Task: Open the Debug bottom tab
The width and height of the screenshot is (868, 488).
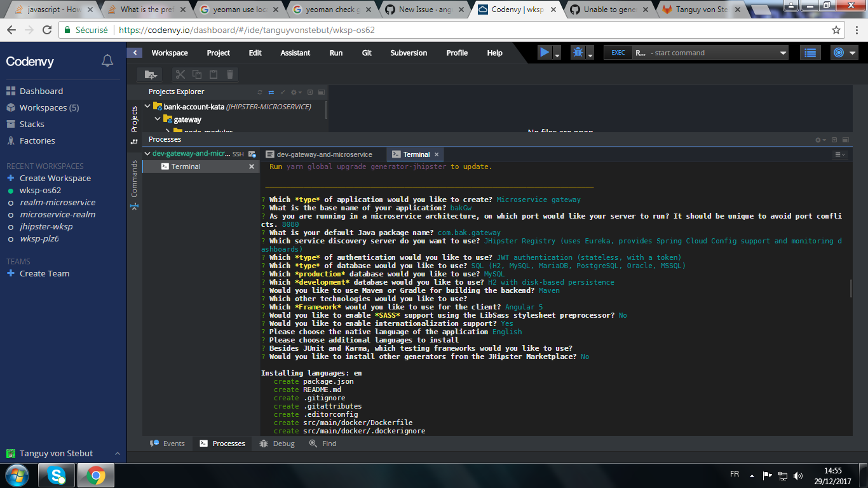Action: pyautogui.click(x=277, y=444)
